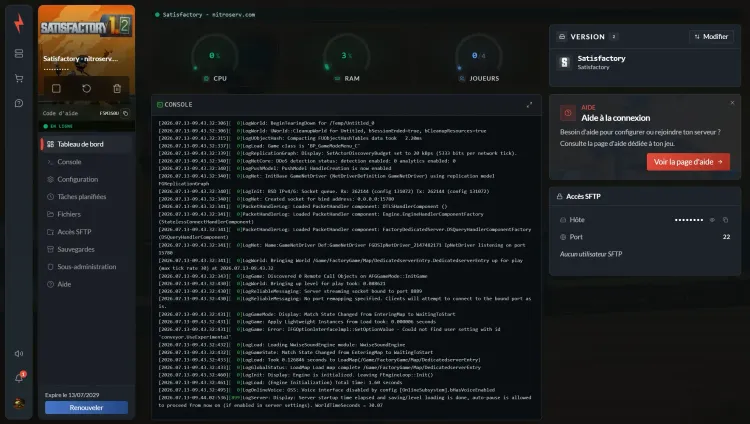This screenshot has height=424, width=750.
Task: Click the masked Hôte value dots
Action: 689,220
